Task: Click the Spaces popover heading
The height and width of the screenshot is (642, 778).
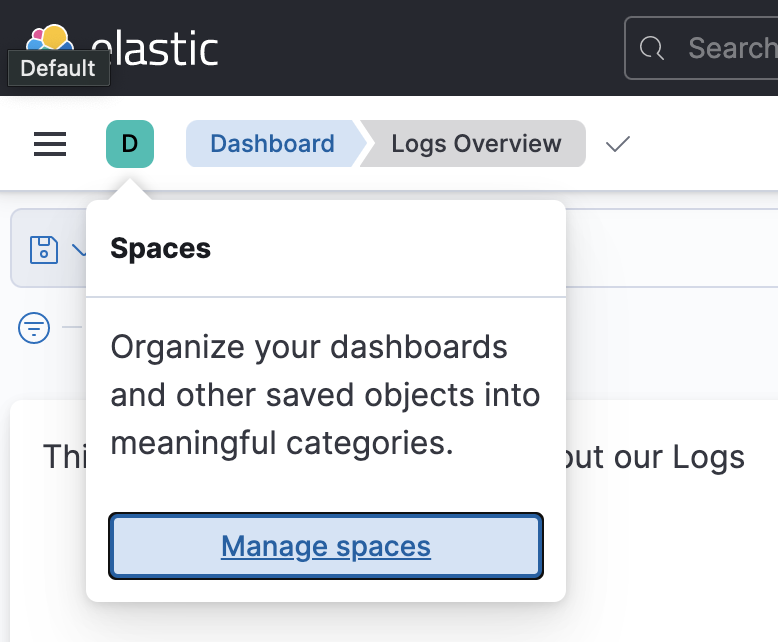Action: click(160, 248)
